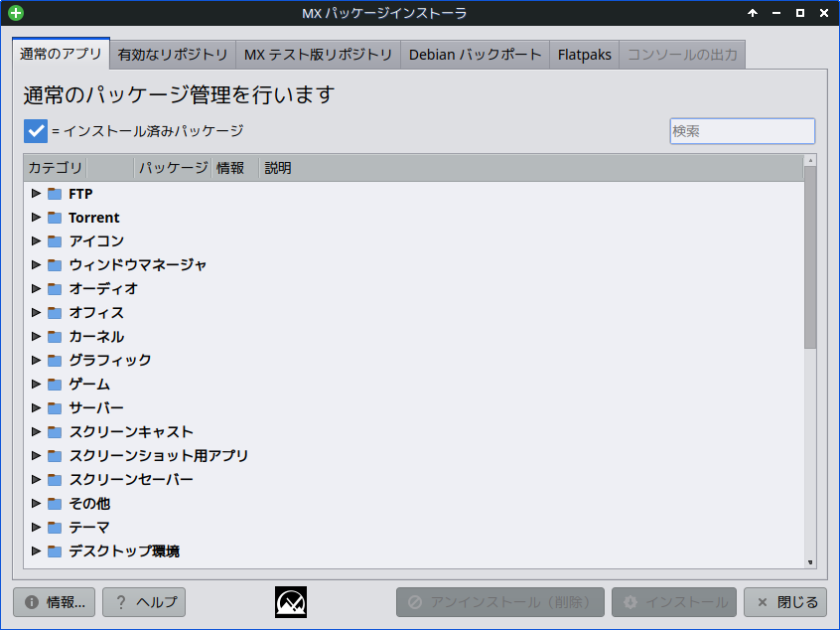Image resolution: width=840 pixels, height=630 pixels.
Task: Click the scrollbar up arrow
Action: [810, 160]
